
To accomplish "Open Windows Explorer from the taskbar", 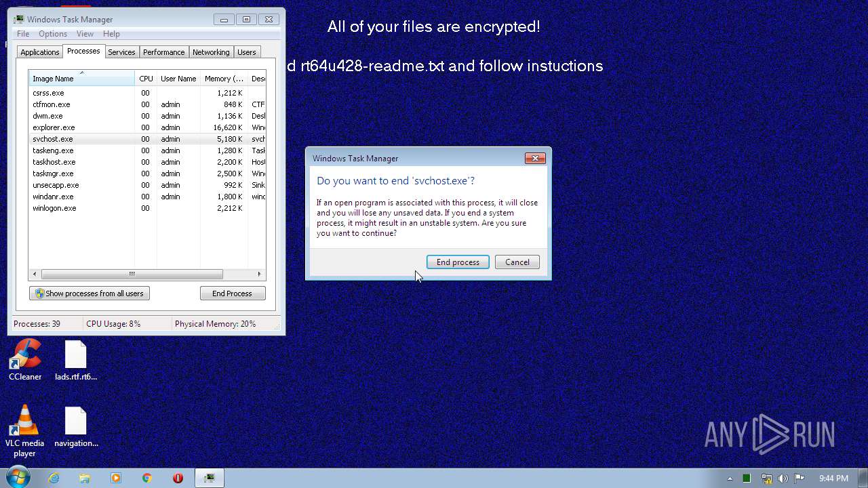I will pos(85,478).
